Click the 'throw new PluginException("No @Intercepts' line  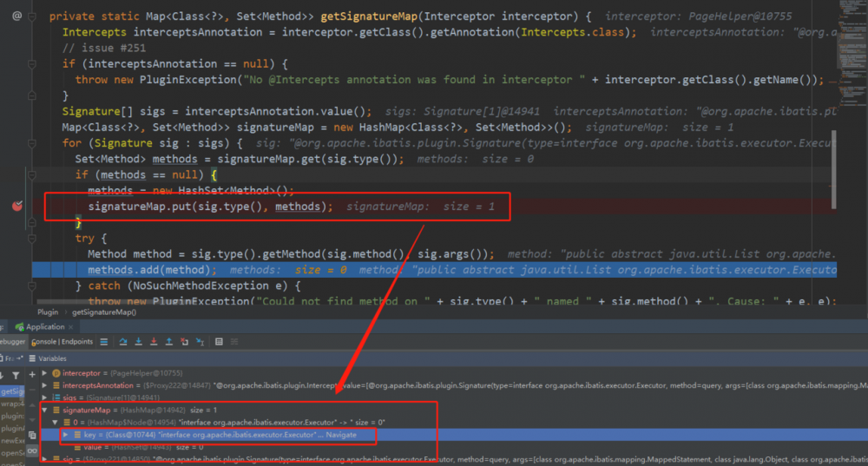(x=450, y=80)
